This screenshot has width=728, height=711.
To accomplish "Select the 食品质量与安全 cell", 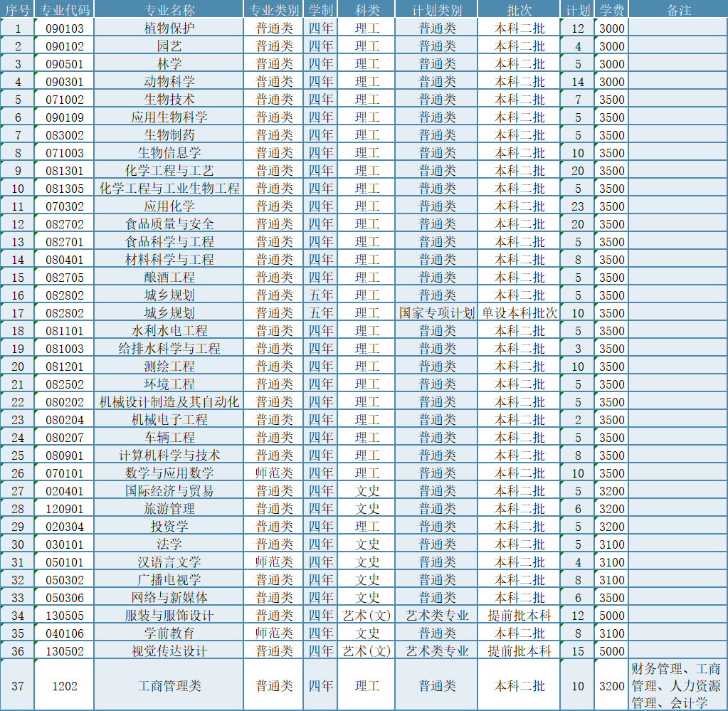I will pos(169,224).
